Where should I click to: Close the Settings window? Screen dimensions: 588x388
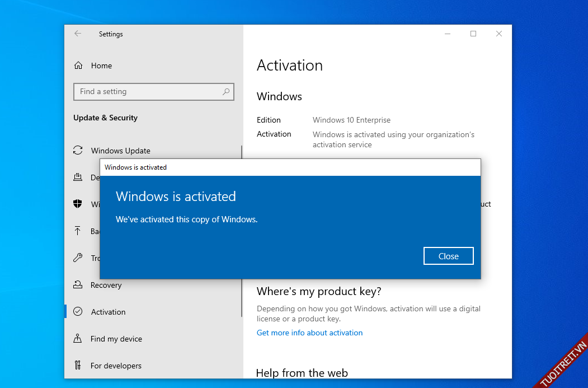(x=499, y=34)
